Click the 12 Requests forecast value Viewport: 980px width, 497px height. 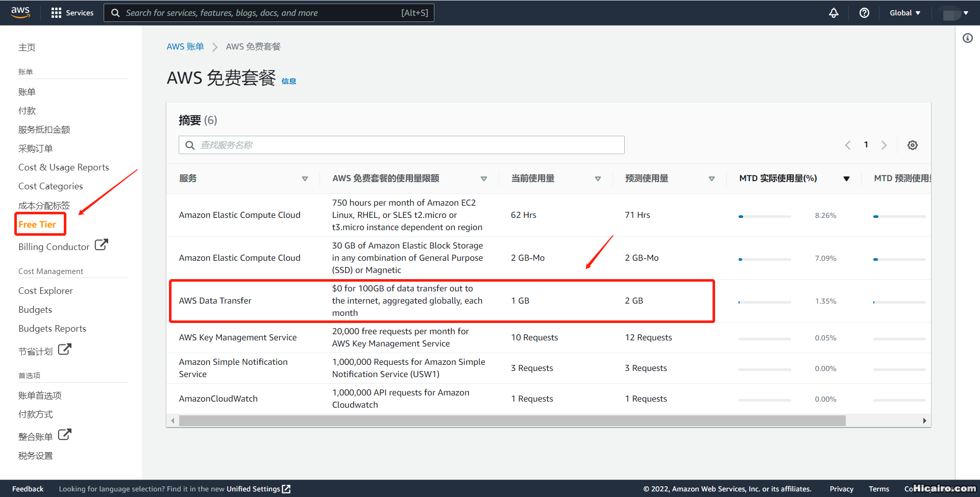coord(649,337)
